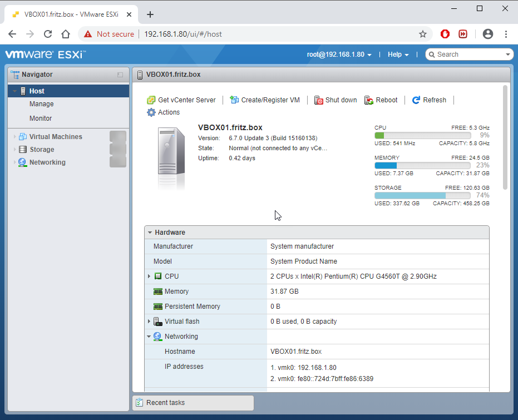The width and height of the screenshot is (518, 420).
Task: Select Host in the Navigator
Action: point(68,91)
